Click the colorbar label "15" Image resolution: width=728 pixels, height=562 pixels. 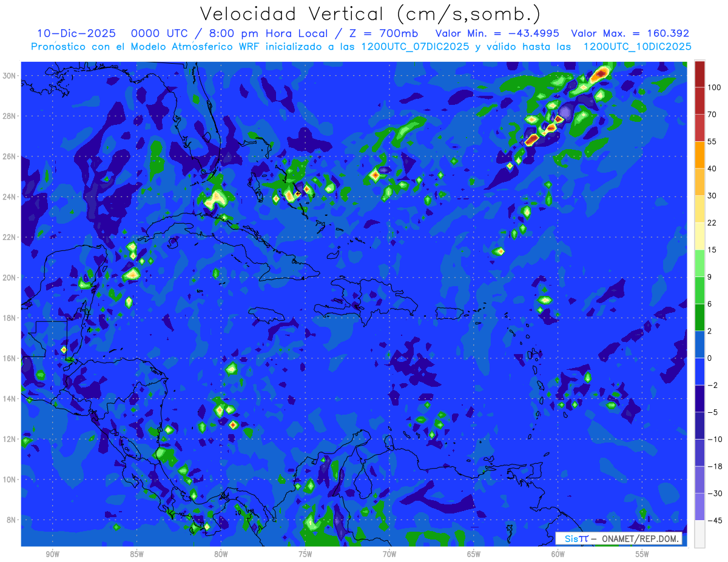(712, 250)
